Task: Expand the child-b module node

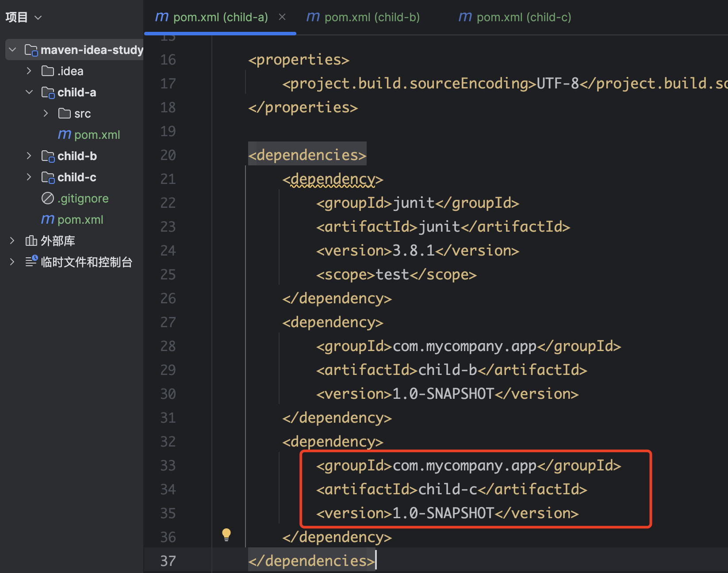Action: tap(29, 156)
